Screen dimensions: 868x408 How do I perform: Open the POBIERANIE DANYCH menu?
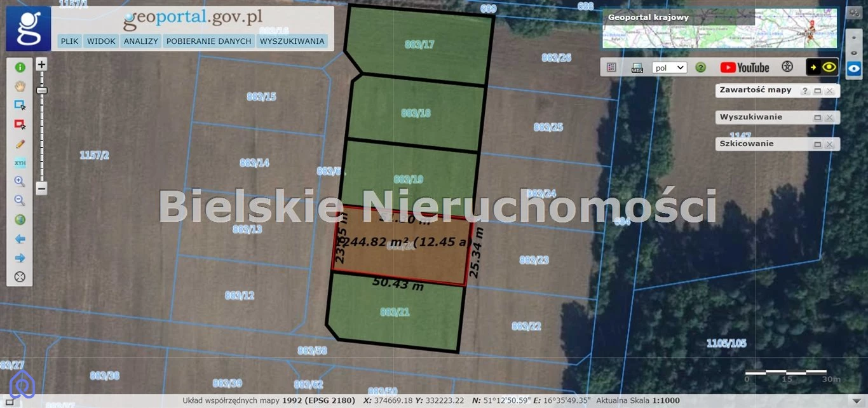click(208, 41)
